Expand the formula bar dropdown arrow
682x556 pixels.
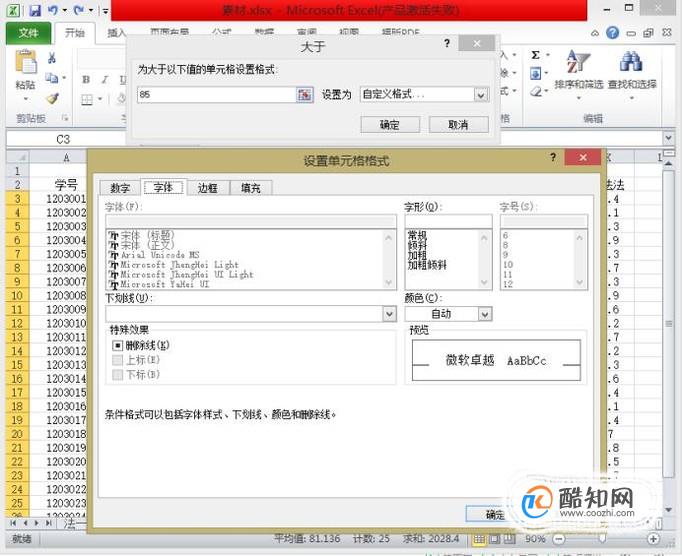[668, 138]
